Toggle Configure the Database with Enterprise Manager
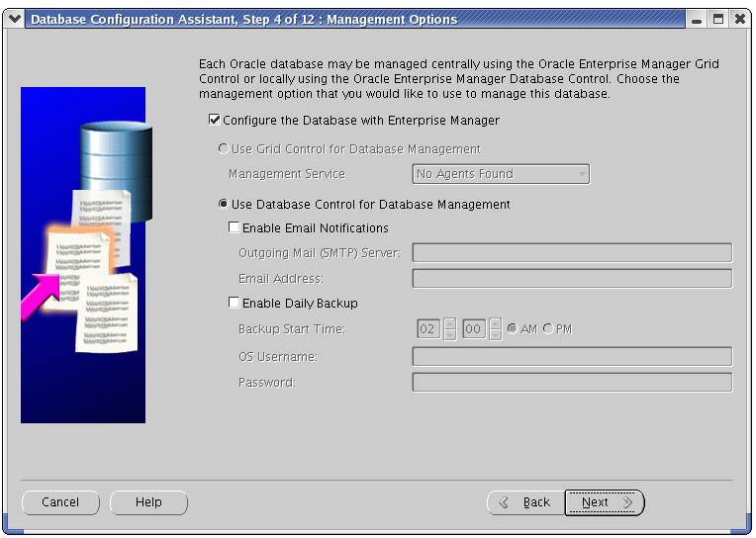 point(215,121)
